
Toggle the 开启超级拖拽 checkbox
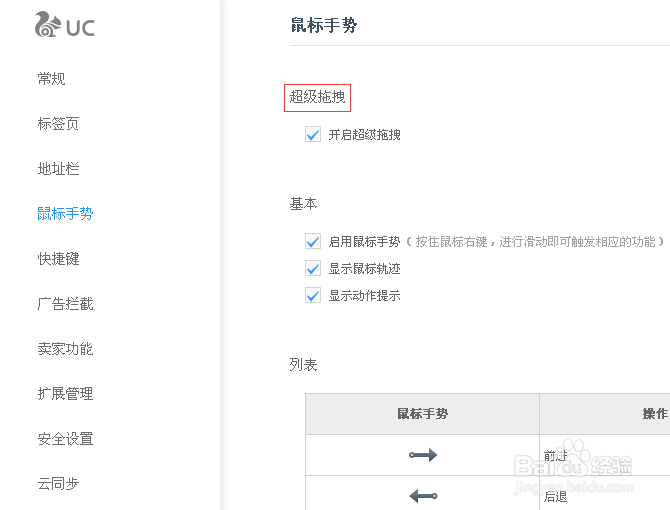click(313, 135)
